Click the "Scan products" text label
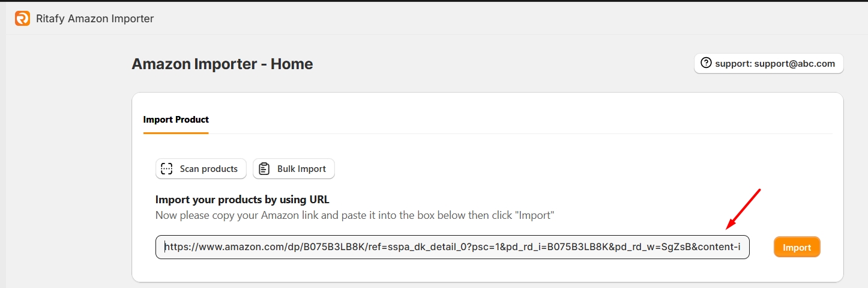The height and width of the screenshot is (288, 868). pyautogui.click(x=209, y=169)
